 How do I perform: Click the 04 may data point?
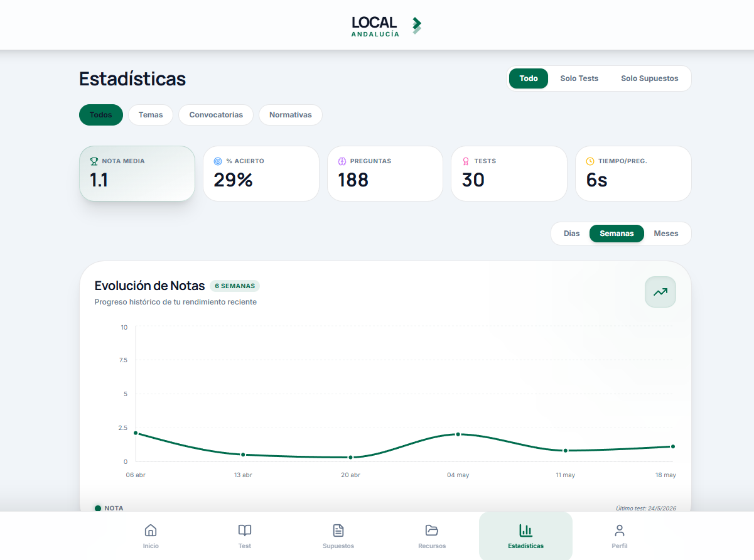click(x=458, y=434)
